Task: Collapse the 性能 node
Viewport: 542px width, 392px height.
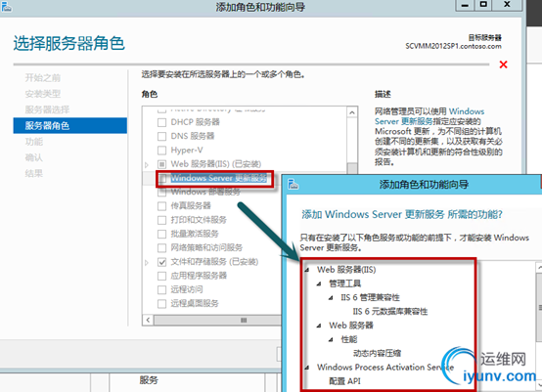Action: [x=331, y=340]
